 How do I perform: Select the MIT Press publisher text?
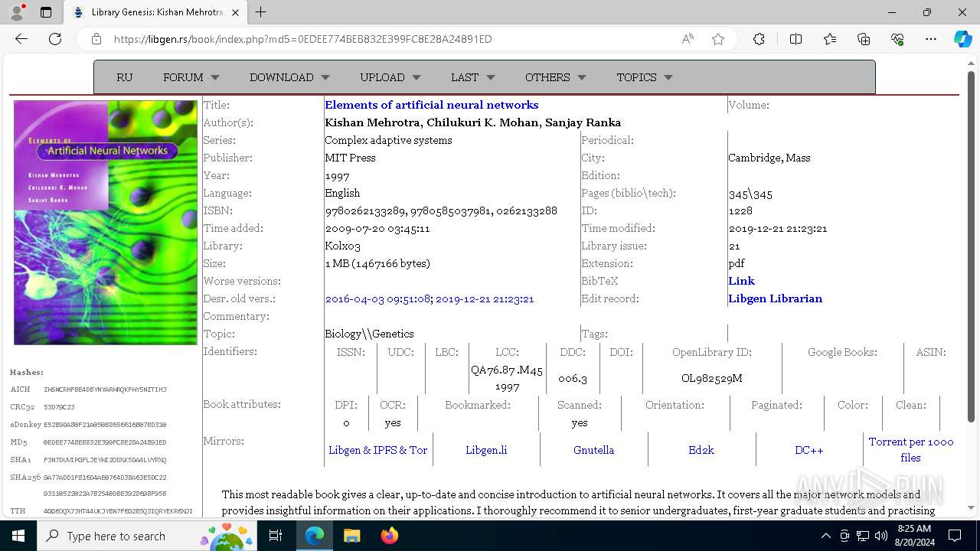(x=350, y=158)
